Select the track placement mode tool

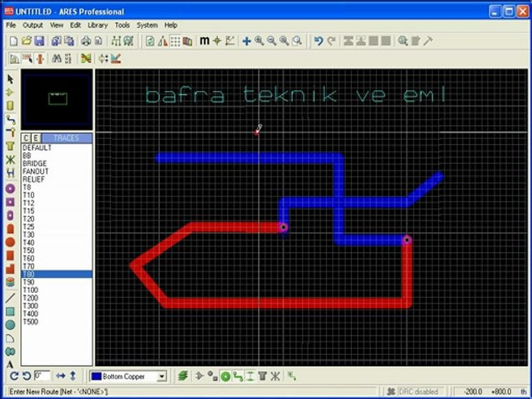coord(10,120)
